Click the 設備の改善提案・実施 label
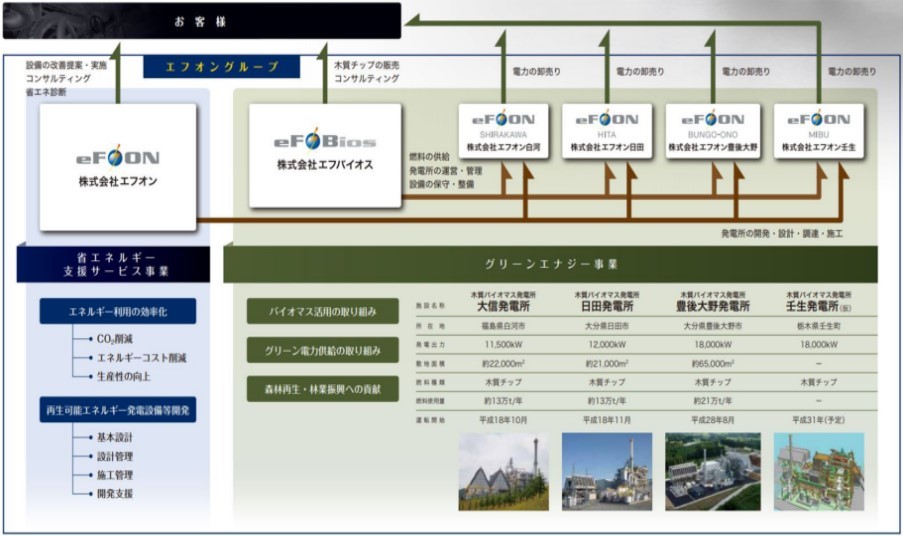903x536 pixels. tap(66, 65)
